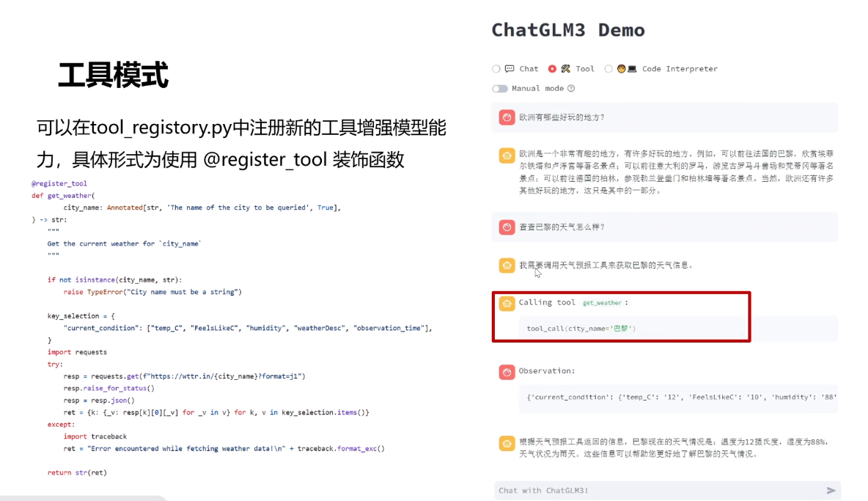Click the def get_weather( code line
Screen dimensions: 868x501
63,195
